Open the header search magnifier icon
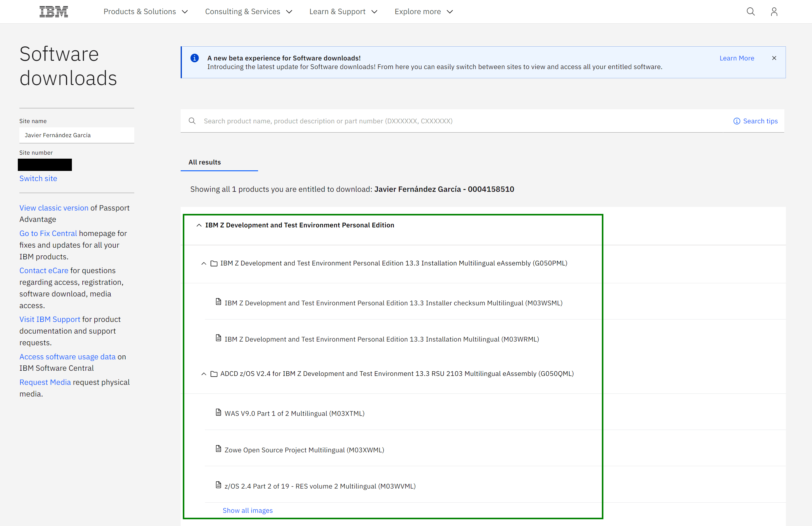 pyautogui.click(x=750, y=12)
